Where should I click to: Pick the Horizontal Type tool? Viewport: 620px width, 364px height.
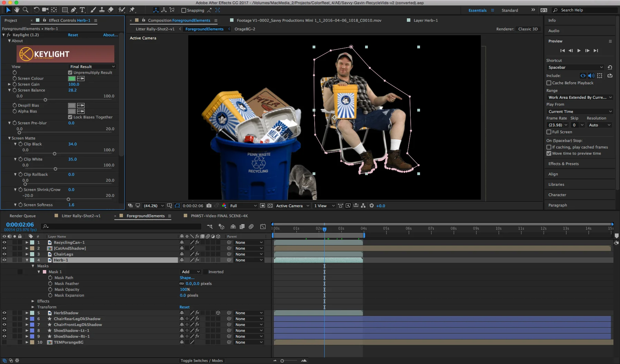[82, 10]
